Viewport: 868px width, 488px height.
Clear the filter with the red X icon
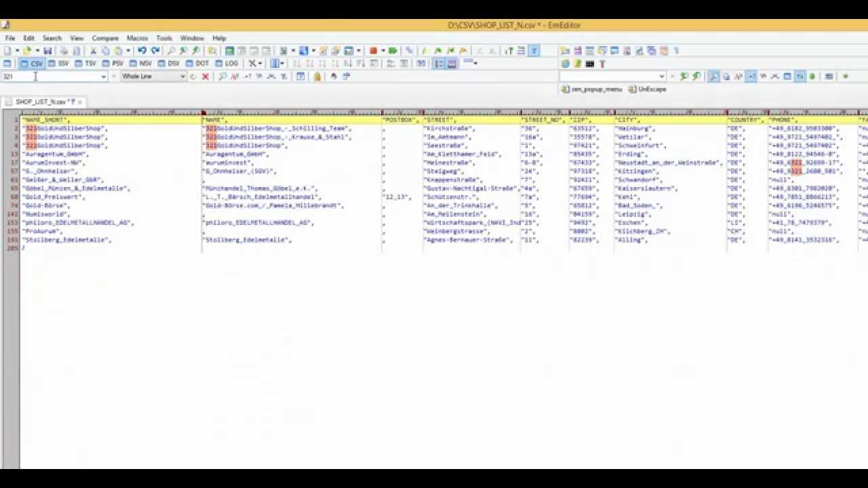(205, 76)
